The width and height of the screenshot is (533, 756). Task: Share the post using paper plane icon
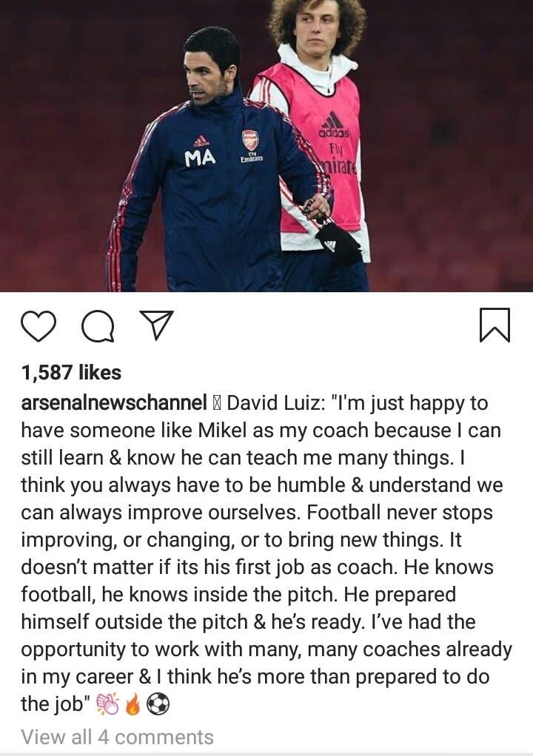tap(156, 325)
